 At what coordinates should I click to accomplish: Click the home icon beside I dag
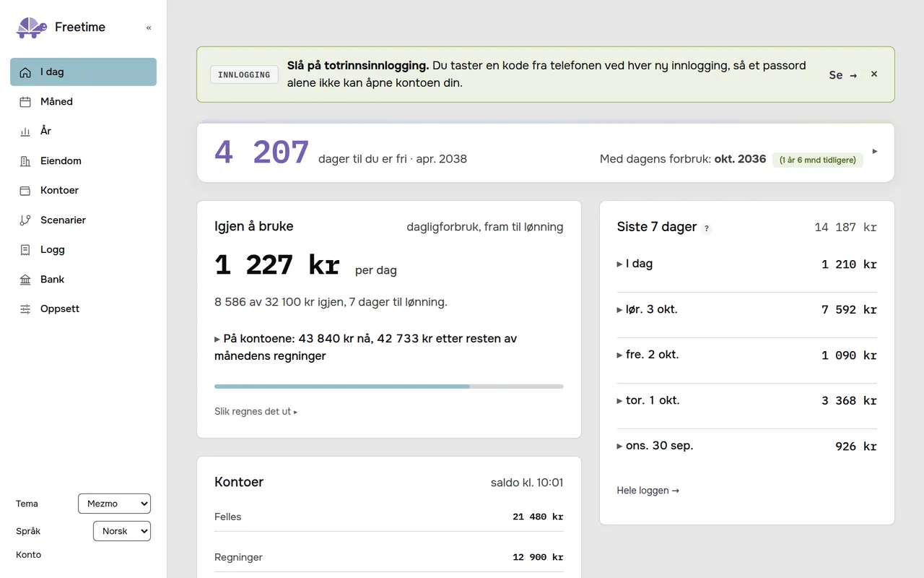25,72
